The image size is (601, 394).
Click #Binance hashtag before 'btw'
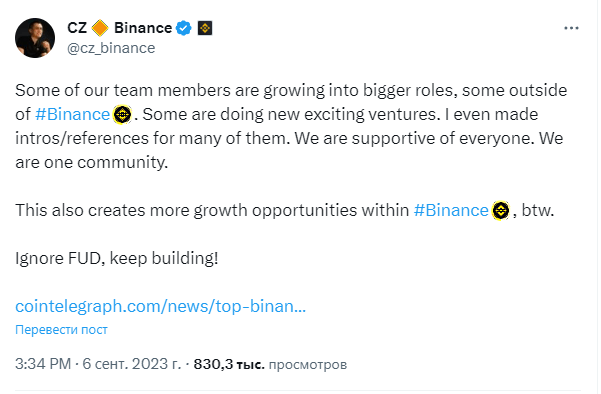pos(451,210)
